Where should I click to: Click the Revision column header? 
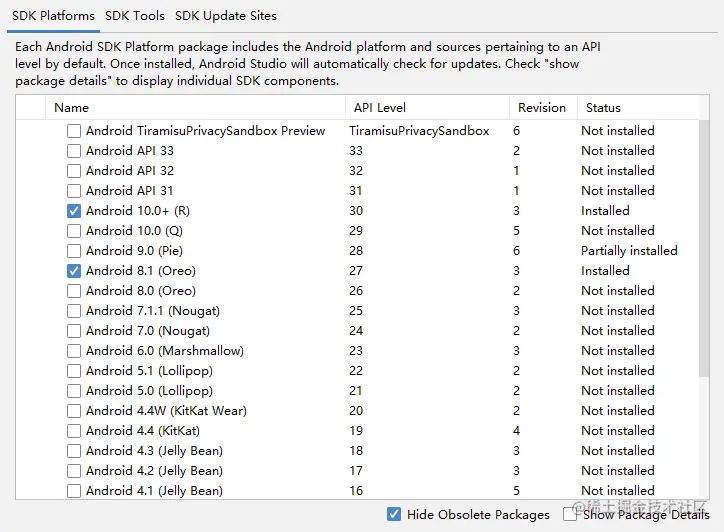coord(543,108)
